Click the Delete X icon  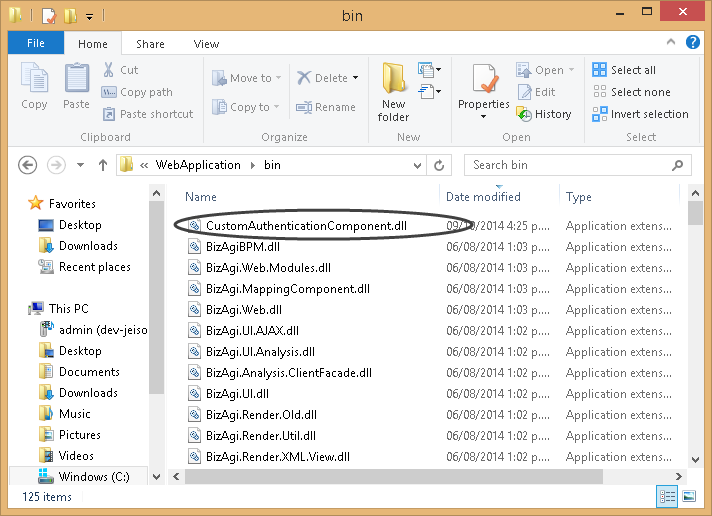coord(304,78)
